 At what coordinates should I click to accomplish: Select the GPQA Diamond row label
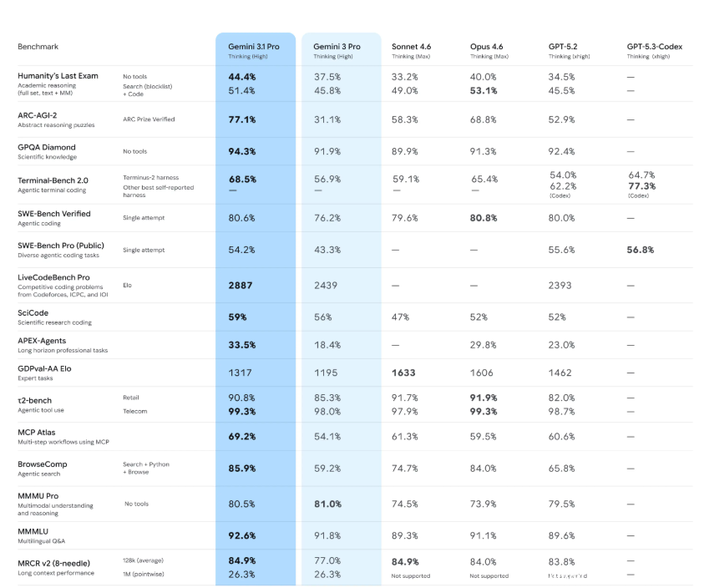pyautogui.click(x=47, y=148)
